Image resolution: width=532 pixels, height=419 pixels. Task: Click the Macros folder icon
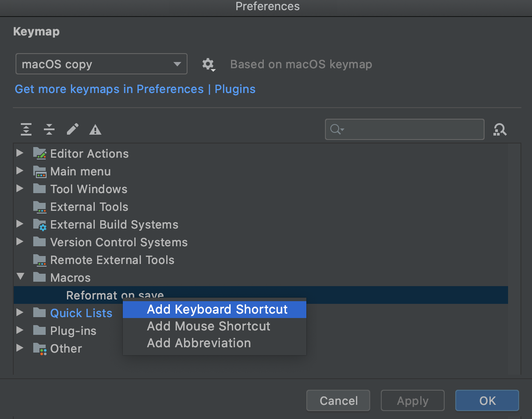click(39, 277)
